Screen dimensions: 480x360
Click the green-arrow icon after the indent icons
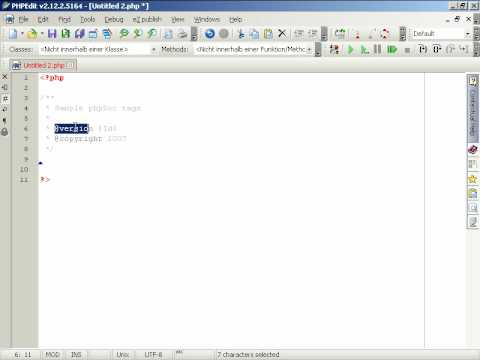[x=340, y=34]
